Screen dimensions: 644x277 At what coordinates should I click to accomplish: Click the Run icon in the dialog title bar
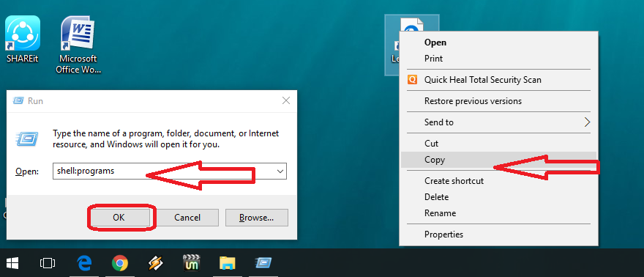(18, 100)
